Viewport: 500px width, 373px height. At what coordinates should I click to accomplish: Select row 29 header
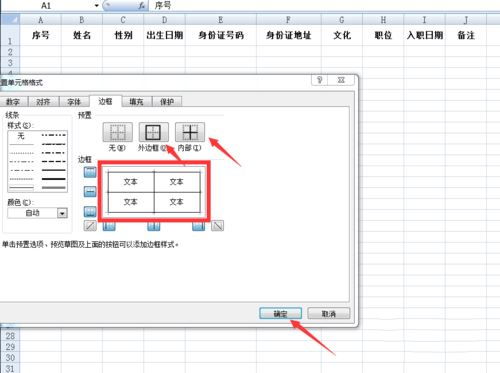[x=10, y=347]
